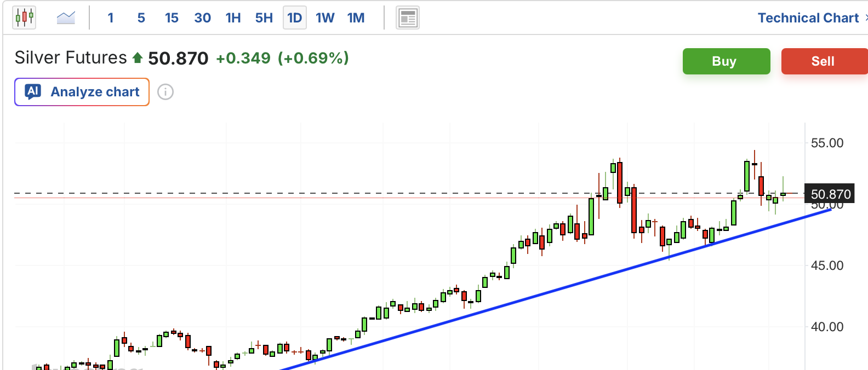The width and height of the screenshot is (868, 370).
Task: Switch to the 1M monthly timeframe
Action: point(356,18)
